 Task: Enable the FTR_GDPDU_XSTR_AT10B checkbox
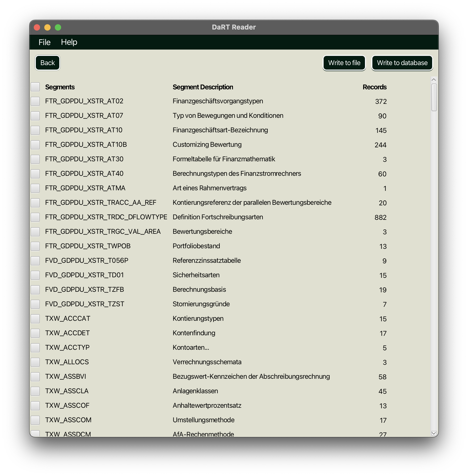click(35, 144)
